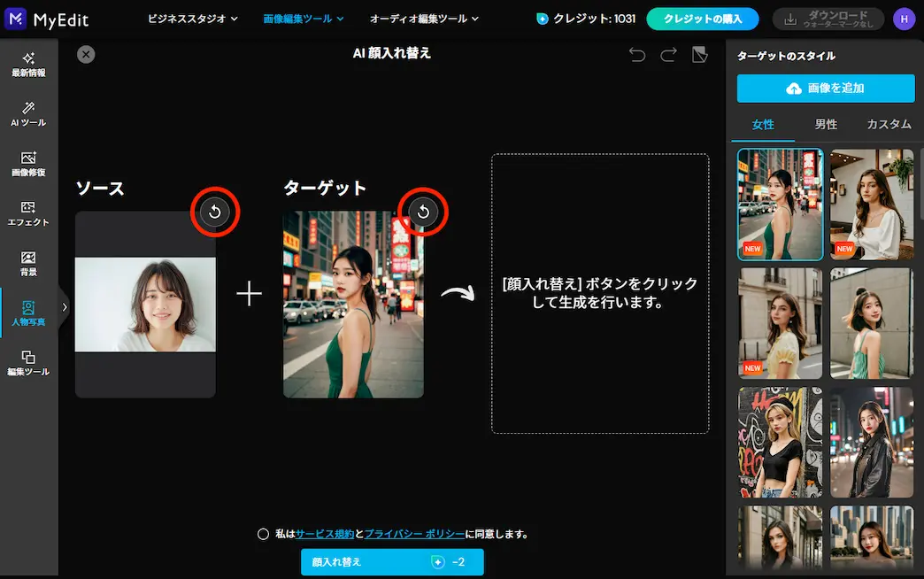Open the カスタム tab in the style panel

coord(889,124)
